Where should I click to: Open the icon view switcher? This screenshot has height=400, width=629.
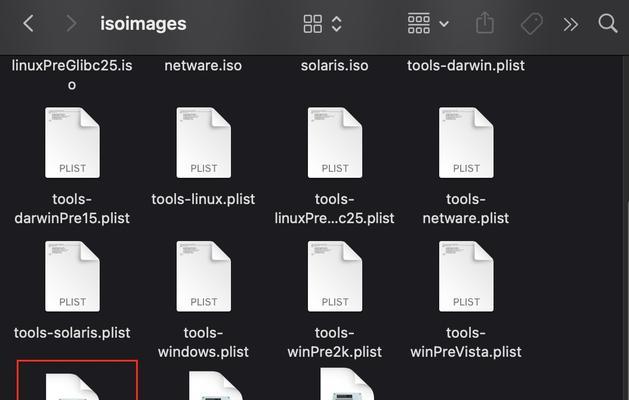323,24
